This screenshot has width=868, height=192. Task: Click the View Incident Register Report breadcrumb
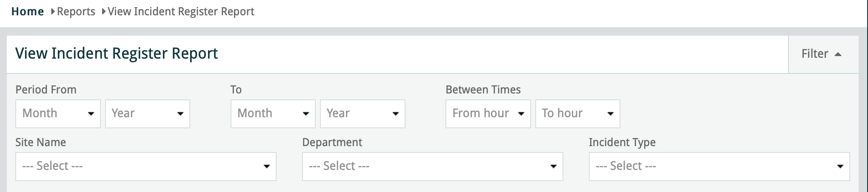click(x=181, y=11)
